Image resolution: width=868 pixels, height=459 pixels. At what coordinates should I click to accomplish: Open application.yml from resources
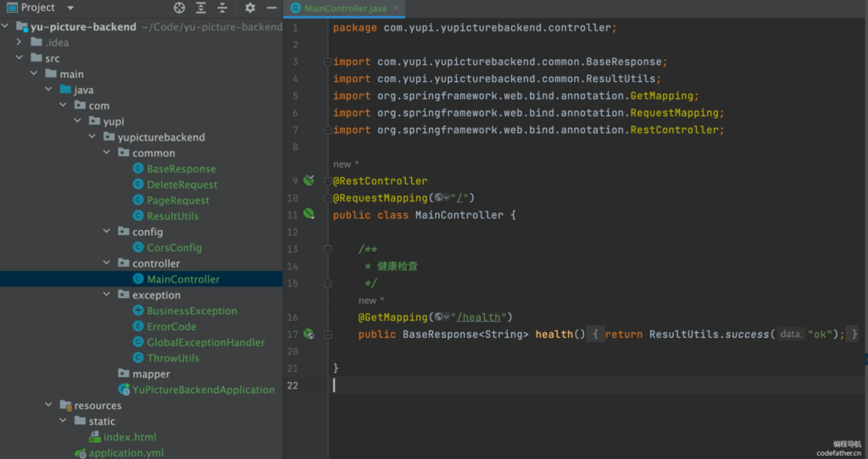tap(125, 453)
